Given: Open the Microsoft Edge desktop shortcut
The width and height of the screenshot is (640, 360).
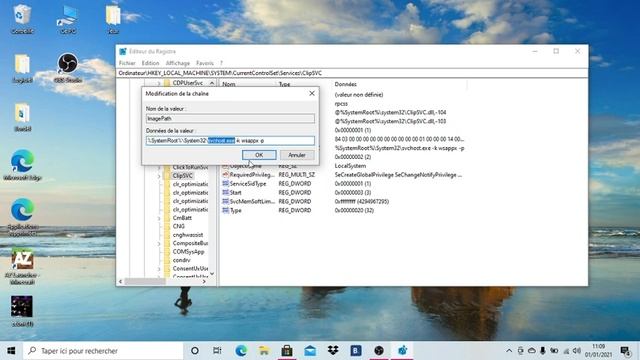Looking at the screenshot, I should (22, 165).
